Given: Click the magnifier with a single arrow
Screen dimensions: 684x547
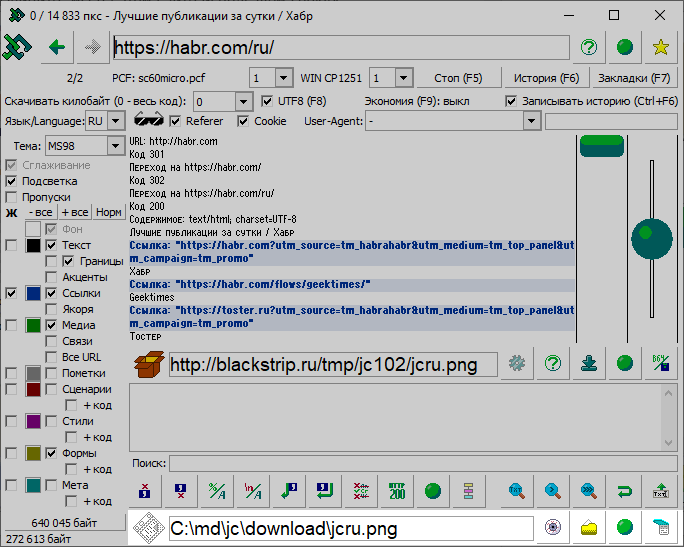Looking at the screenshot, I should coord(553,491).
